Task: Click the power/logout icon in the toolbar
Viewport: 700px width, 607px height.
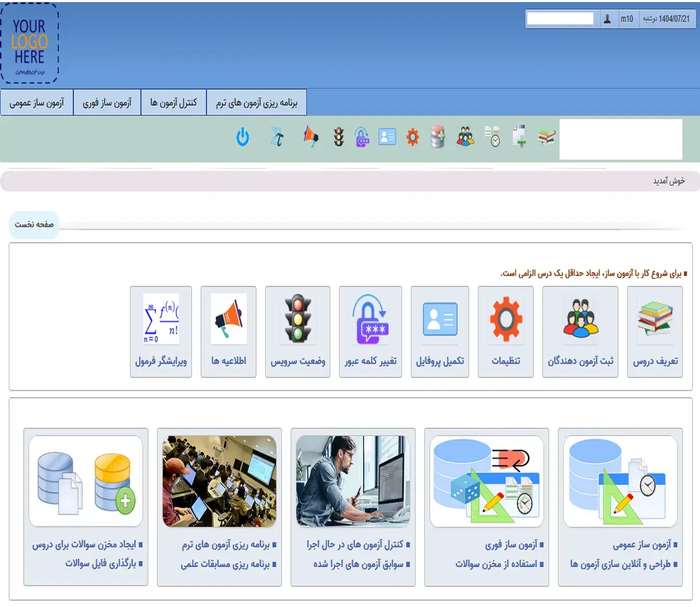Action: (x=242, y=137)
